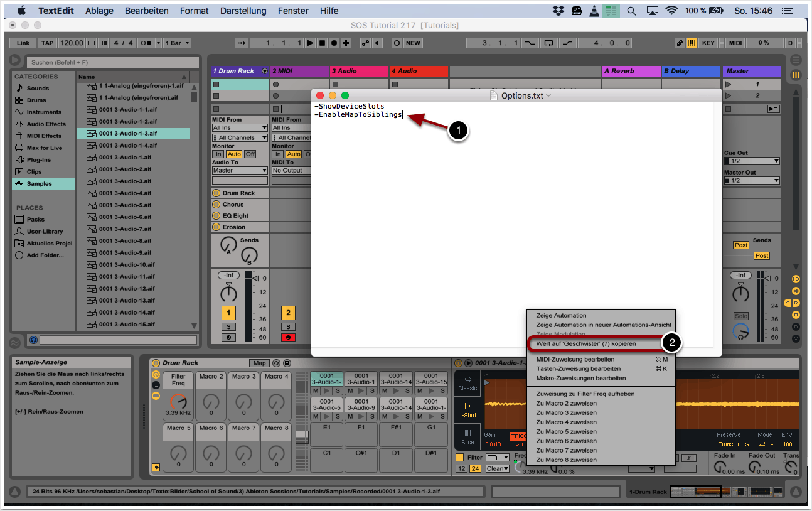Click the Dropbox icon in menu bar
Screen dimensions: 812x511
click(x=558, y=11)
